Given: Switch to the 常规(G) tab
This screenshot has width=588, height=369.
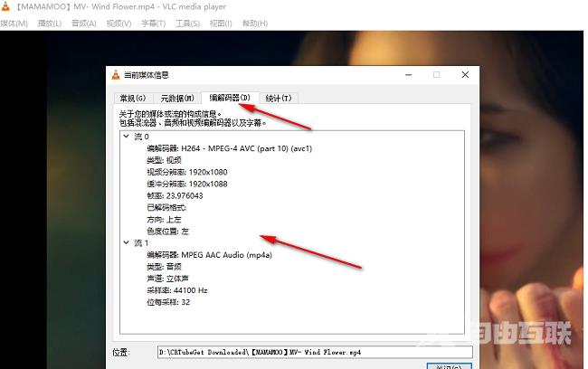Looking at the screenshot, I should tap(132, 98).
